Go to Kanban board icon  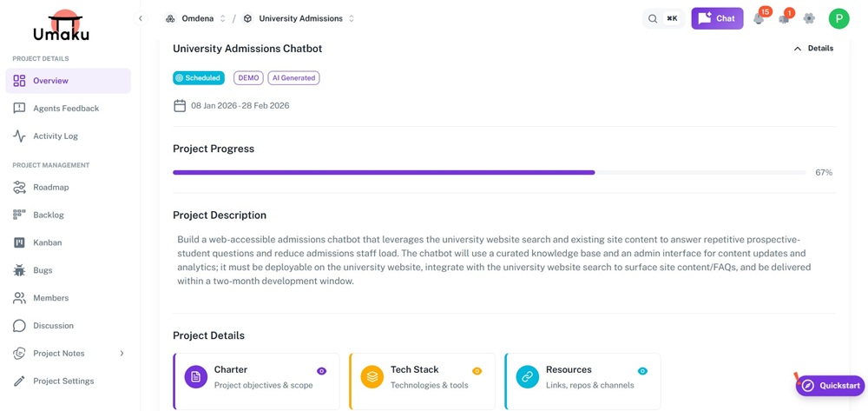coord(19,242)
